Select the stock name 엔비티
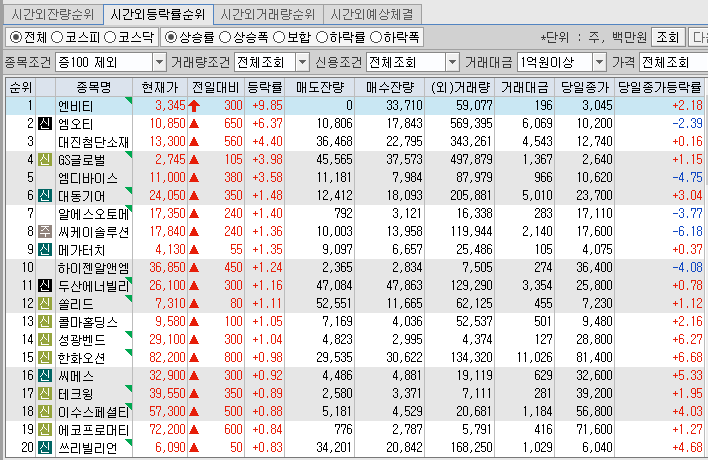708x460 pixels. click(76, 106)
